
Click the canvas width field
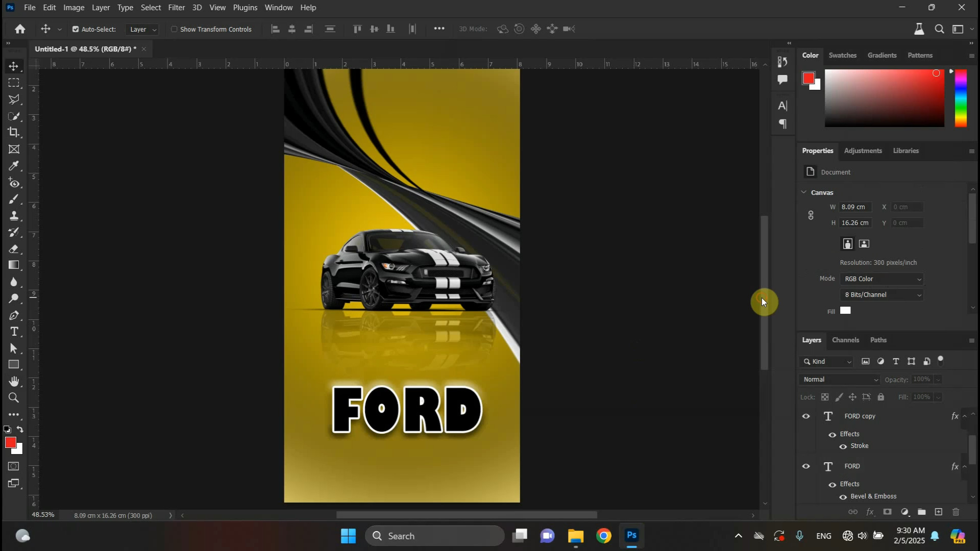(x=855, y=207)
